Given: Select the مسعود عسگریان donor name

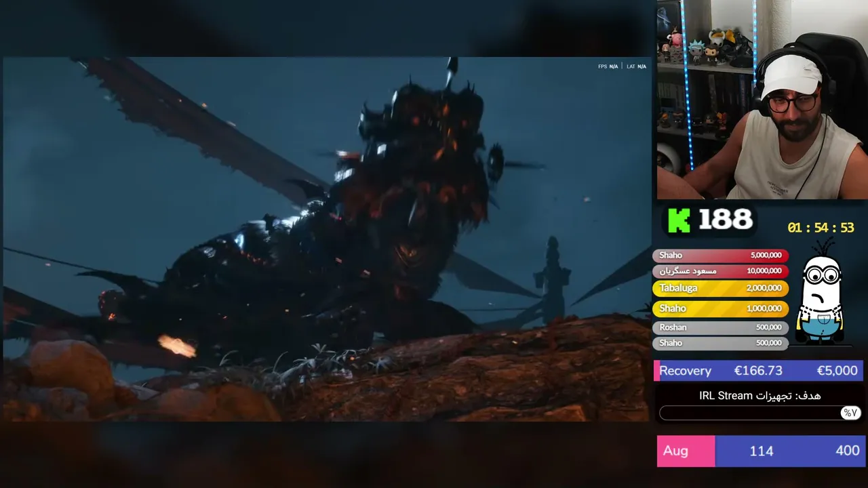Looking at the screenshot, I should tap(688, 271).
